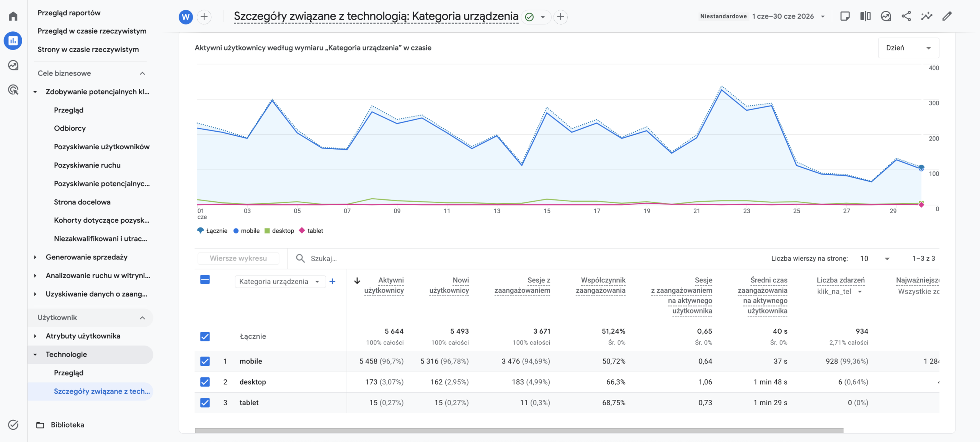Open the Home icon in left rail

(13, 16)
